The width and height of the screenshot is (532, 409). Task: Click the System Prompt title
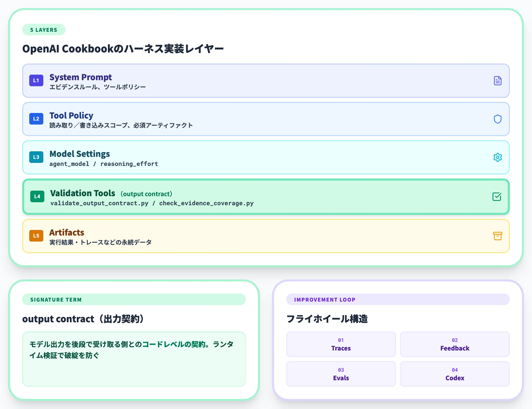pos(81,77)
